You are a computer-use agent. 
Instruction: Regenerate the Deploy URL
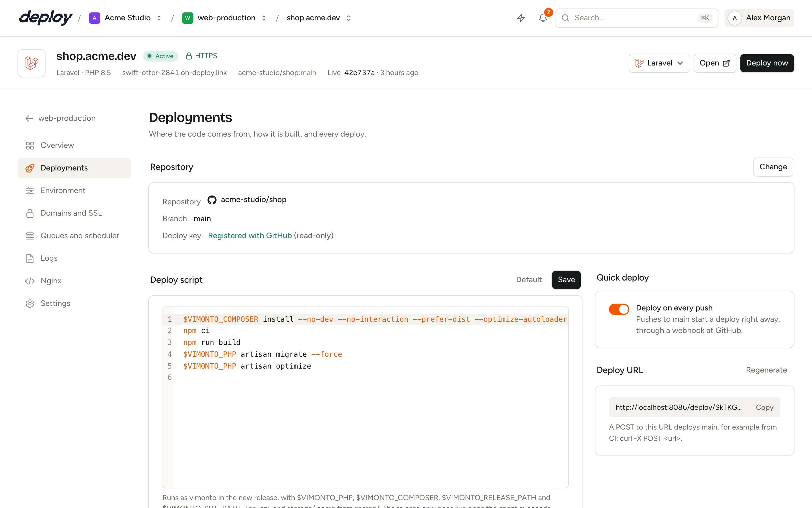coord(766,370)
